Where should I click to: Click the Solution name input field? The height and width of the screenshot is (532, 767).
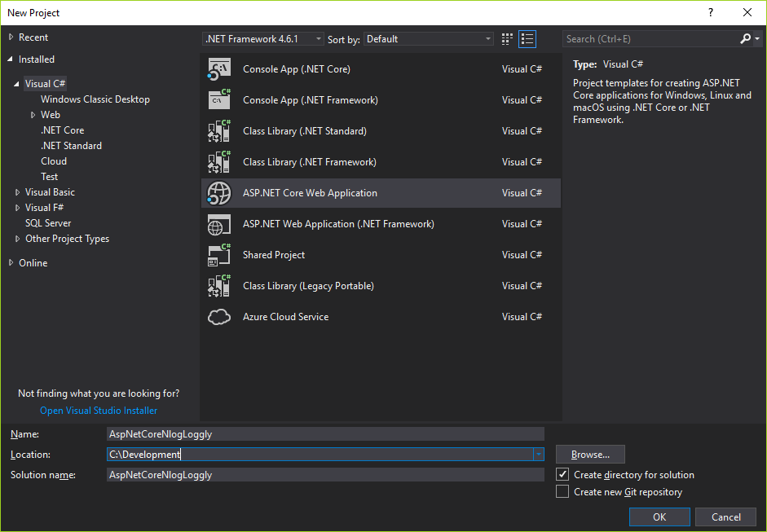[x=326, y=474]
